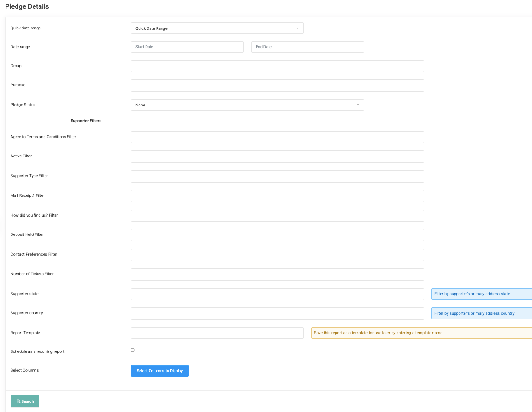Select the Deposit Held Filter field
This screenshot has height=412, width=532.
[x=277, y=235]
